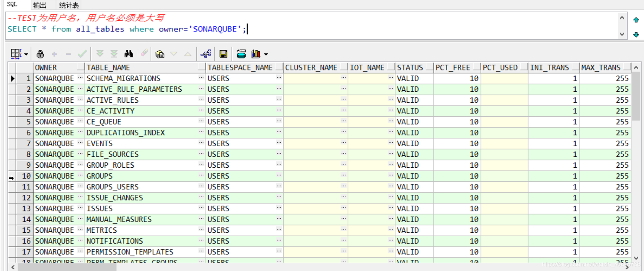Click SQL editor scroll down arrow

click(x=622, y=34)
